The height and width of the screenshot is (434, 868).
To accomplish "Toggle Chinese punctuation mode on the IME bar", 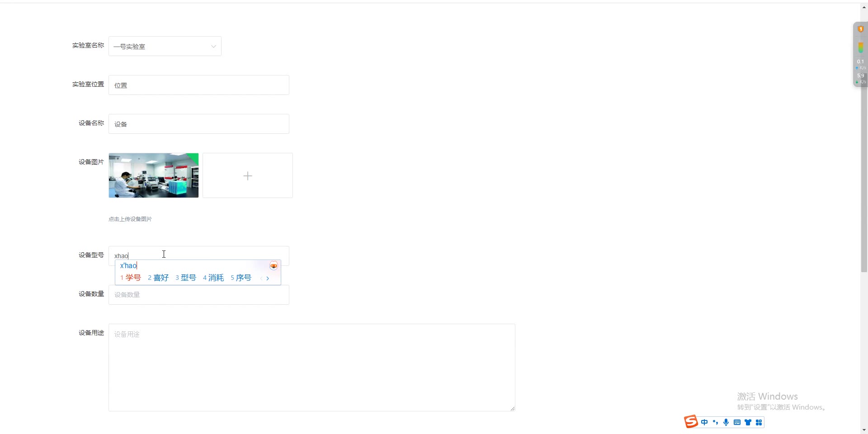I will (x=715, y=422).
